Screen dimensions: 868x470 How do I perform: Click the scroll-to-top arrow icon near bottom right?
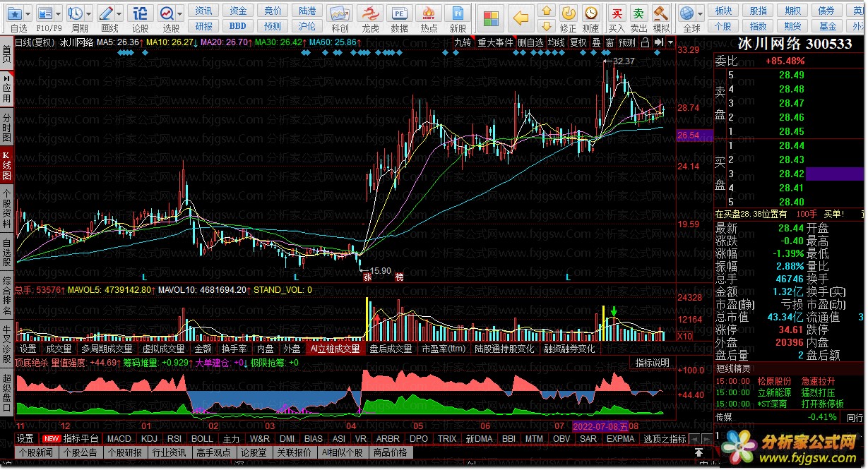click(698, 452)
